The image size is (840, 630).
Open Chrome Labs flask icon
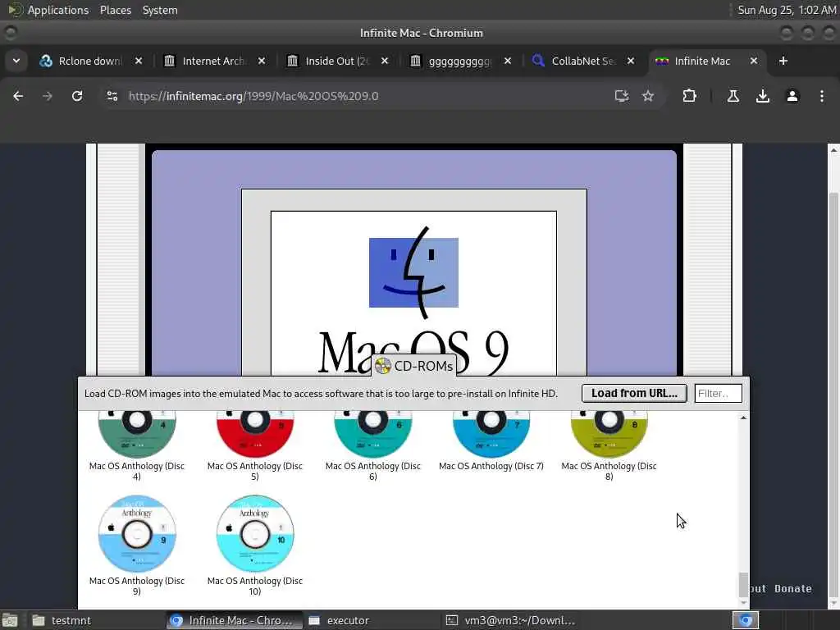[733, 96]
